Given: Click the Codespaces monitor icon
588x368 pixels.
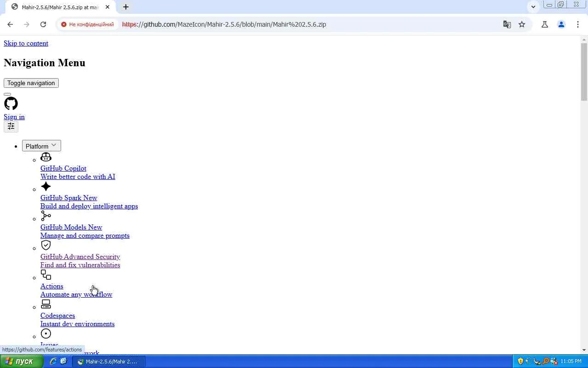Looking at the screenshot, I should click(46, 304).
